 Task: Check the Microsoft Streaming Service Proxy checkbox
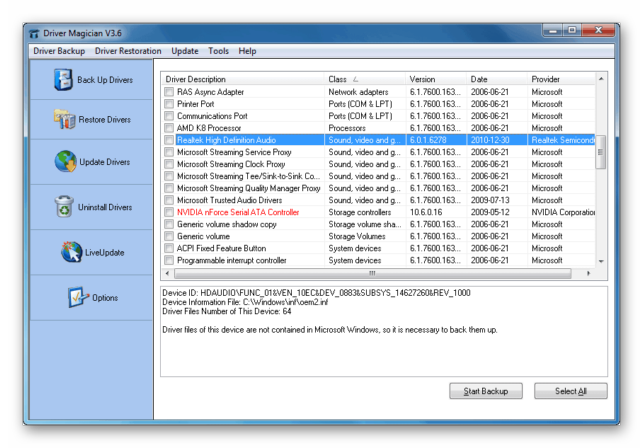coord(169,152)
